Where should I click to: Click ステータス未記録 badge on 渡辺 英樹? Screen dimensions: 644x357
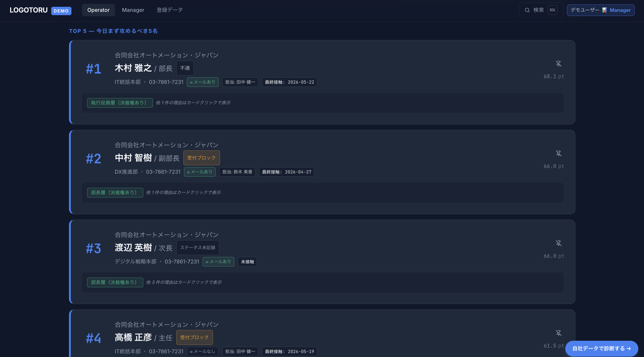[198, 247]
